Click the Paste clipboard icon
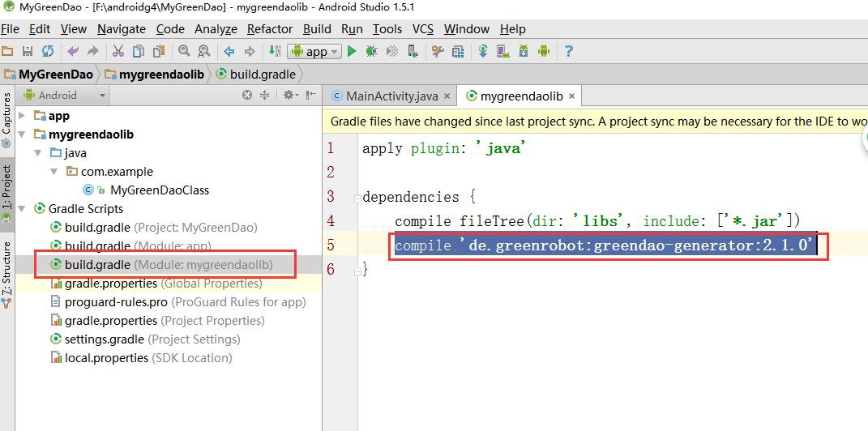The height and width of the screenshot is (431, 868). (x=159, y=52)
